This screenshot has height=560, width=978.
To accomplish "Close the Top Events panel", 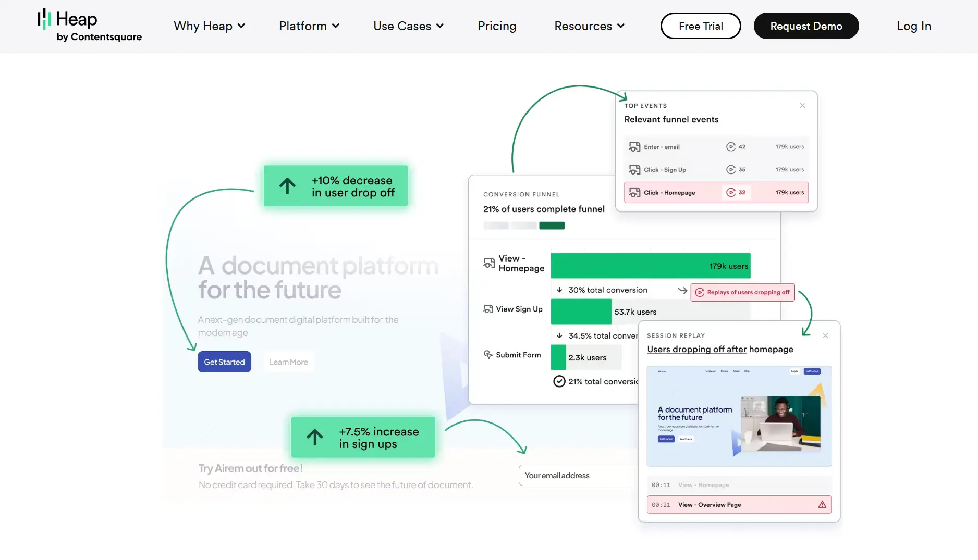I will coord(802,106).
